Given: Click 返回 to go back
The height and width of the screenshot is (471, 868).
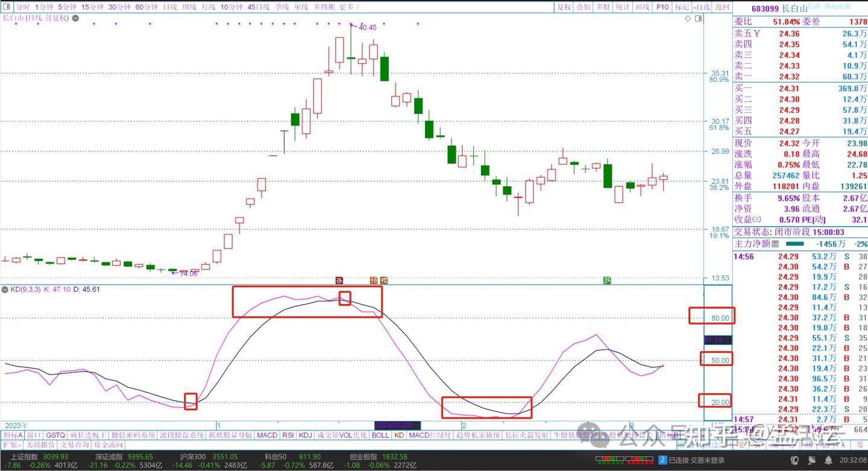Looking at the screenshot, I should [722, 7].
